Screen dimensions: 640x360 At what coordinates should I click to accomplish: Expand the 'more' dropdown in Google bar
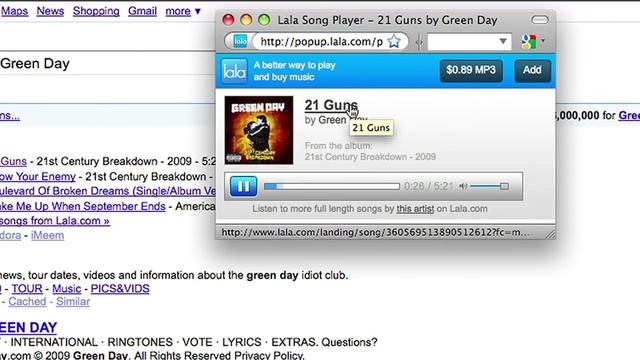click(x=183, y=11)
